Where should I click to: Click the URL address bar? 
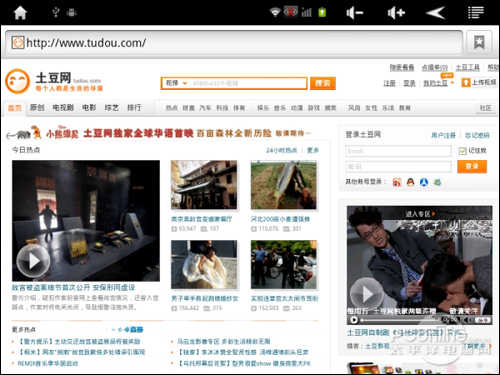click(x=233, y=43)
